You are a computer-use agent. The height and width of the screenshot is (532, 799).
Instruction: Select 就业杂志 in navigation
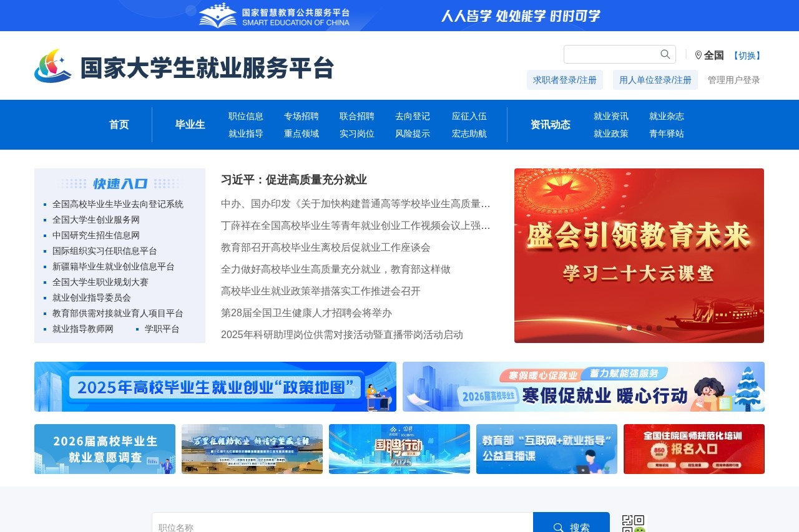(x=667, y=116)
